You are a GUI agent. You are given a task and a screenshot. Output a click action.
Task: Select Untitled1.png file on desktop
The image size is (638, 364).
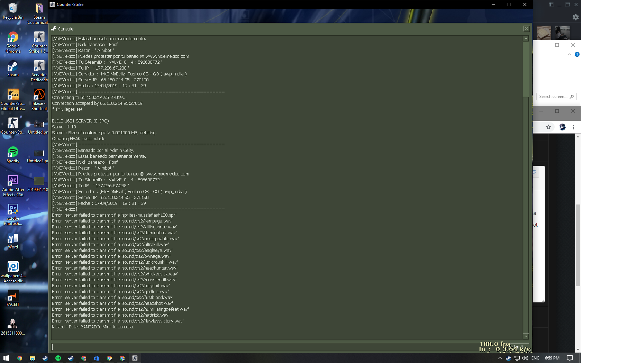coord(39,156)
